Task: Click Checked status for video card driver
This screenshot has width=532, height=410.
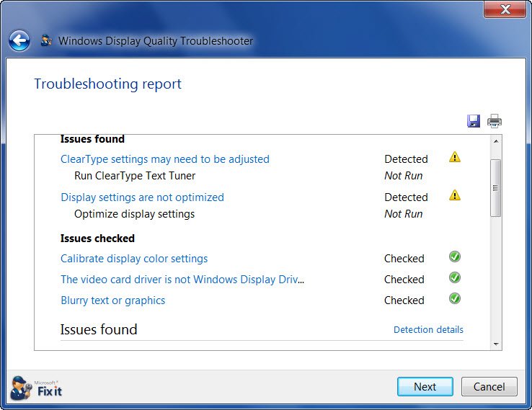Action: point(404,280)
